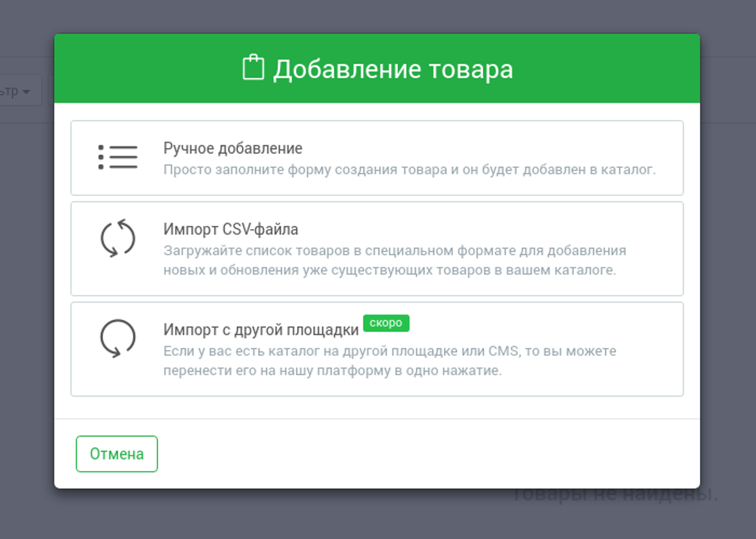The height and width of the screenshot is (539, 756).
Task: Choose «Импорт CSV-файла» option
Action: point(377,249)
